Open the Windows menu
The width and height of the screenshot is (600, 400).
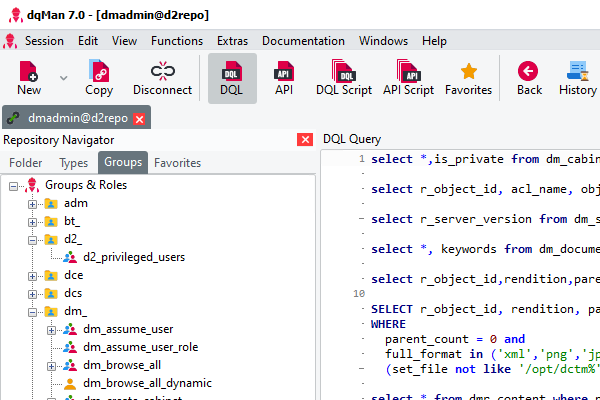coord(383,41)
